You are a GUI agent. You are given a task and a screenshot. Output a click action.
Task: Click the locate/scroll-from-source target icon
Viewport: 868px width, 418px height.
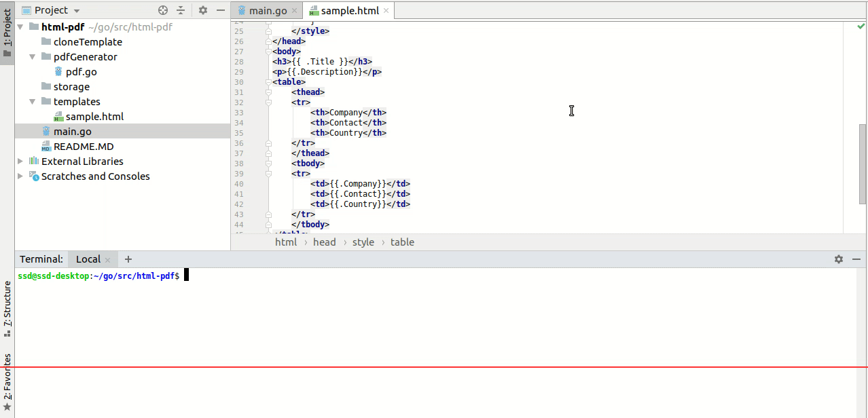163,10
